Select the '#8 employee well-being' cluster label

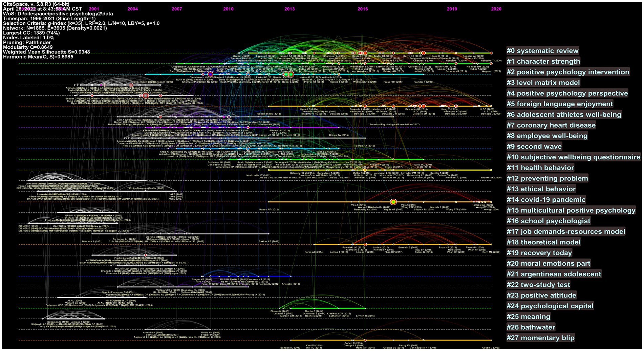coord(547,135)
